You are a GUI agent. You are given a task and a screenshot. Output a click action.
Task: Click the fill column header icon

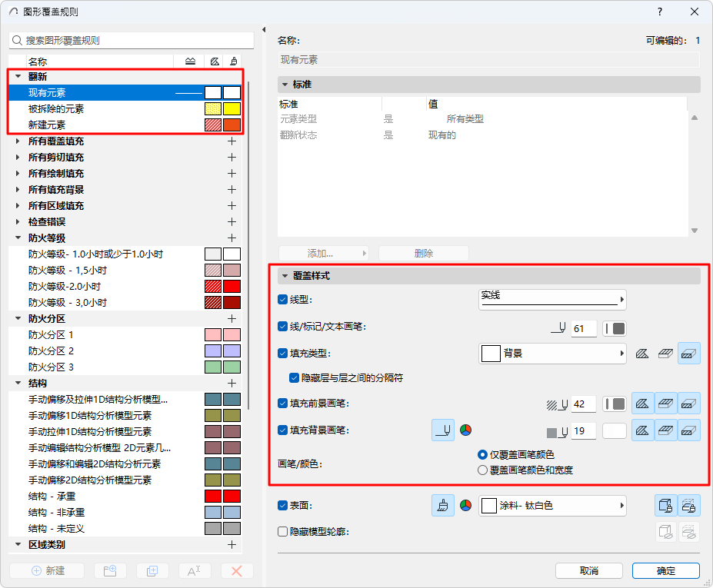tap(215, 61)
